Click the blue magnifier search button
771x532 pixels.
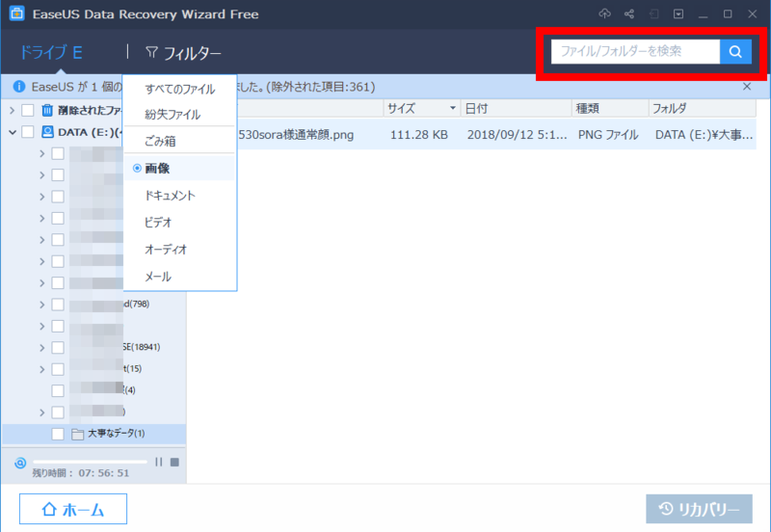tap(735, 51)
